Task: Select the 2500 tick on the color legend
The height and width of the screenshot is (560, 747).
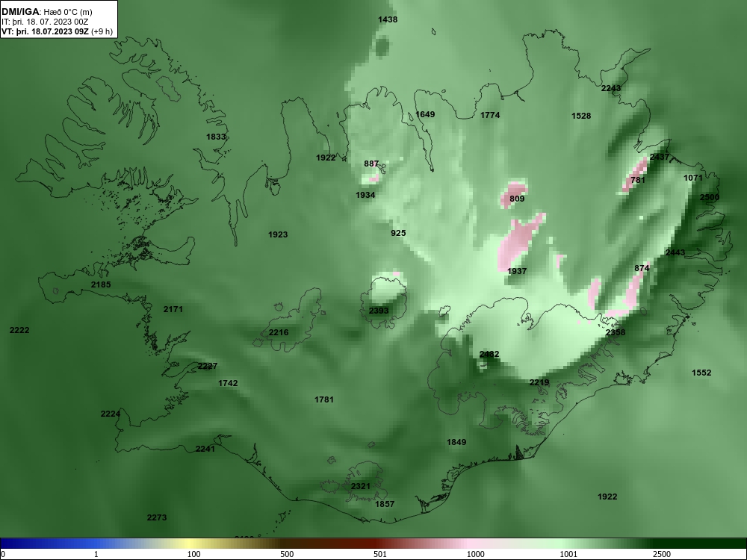Action: coord(662,554)
